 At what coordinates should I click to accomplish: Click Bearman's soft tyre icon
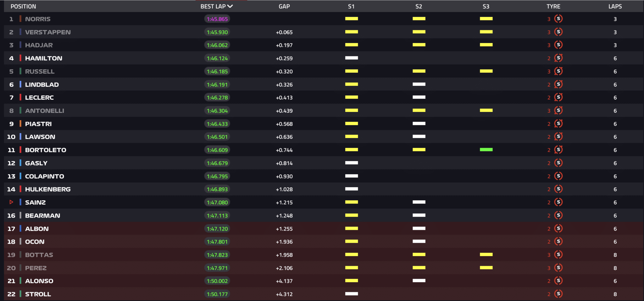(558, 215)
